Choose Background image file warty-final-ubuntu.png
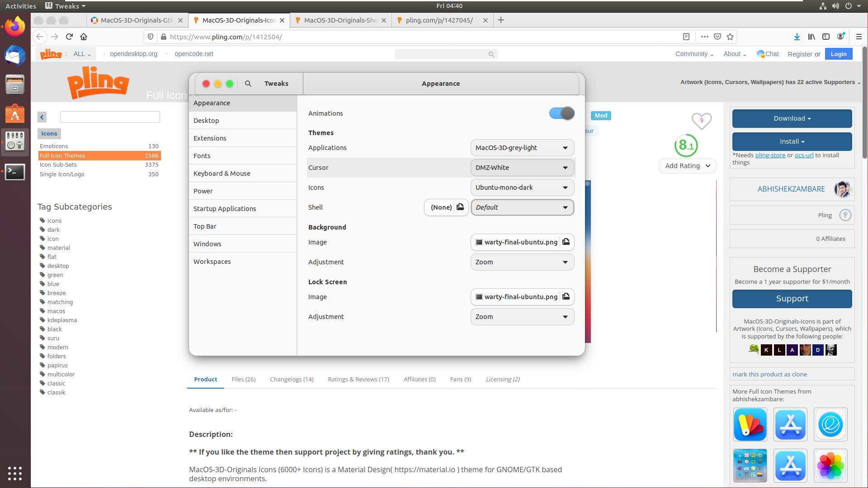 [x=522, y=242]
